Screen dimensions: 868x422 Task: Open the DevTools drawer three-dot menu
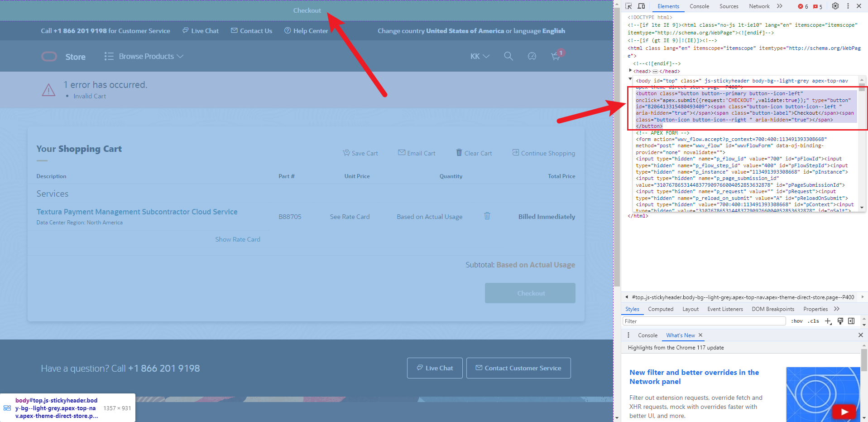[628, 335]
